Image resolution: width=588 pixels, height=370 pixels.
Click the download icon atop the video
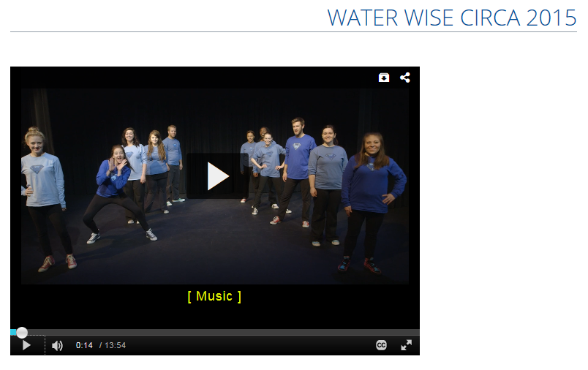[384, 78]
